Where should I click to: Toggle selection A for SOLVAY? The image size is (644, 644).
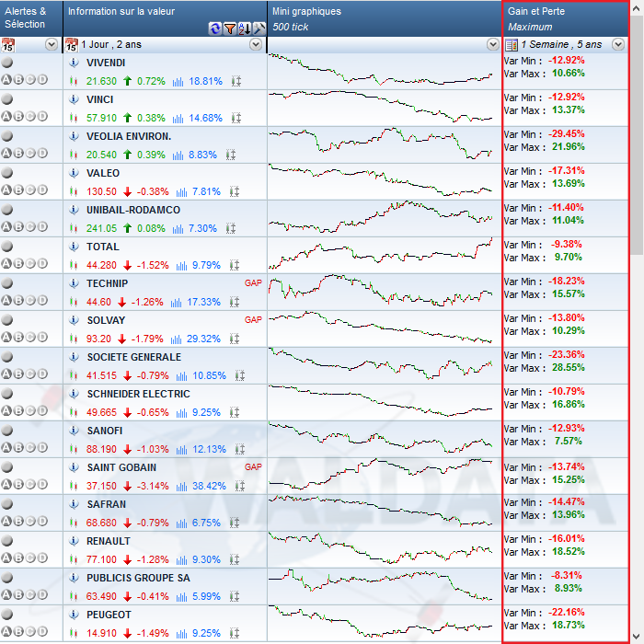coord(6,337)
